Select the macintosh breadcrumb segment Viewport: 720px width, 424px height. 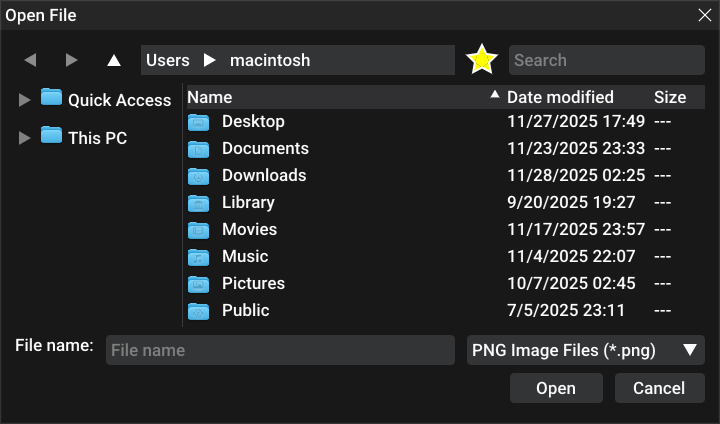tap(270, 60)
